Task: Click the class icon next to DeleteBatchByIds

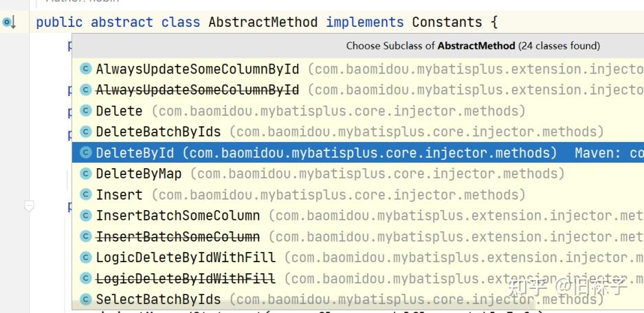Action: (86, 132)
